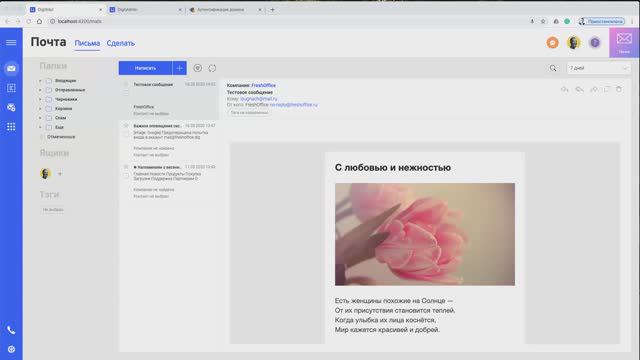640x360 pixels.
Task: Expand the Черновики folder arrow
Action: point(40,100)
